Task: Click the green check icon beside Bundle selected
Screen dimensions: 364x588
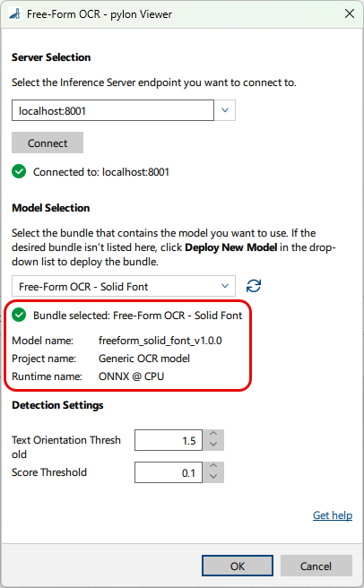Action: [x=19, y=315]
